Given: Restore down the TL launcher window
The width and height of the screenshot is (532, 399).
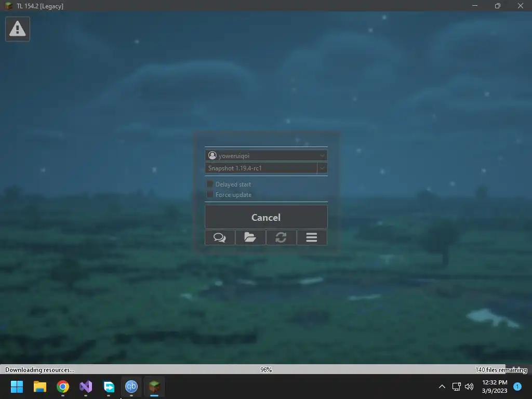Looking at the screenshot, I should click(x=497, y=6).
